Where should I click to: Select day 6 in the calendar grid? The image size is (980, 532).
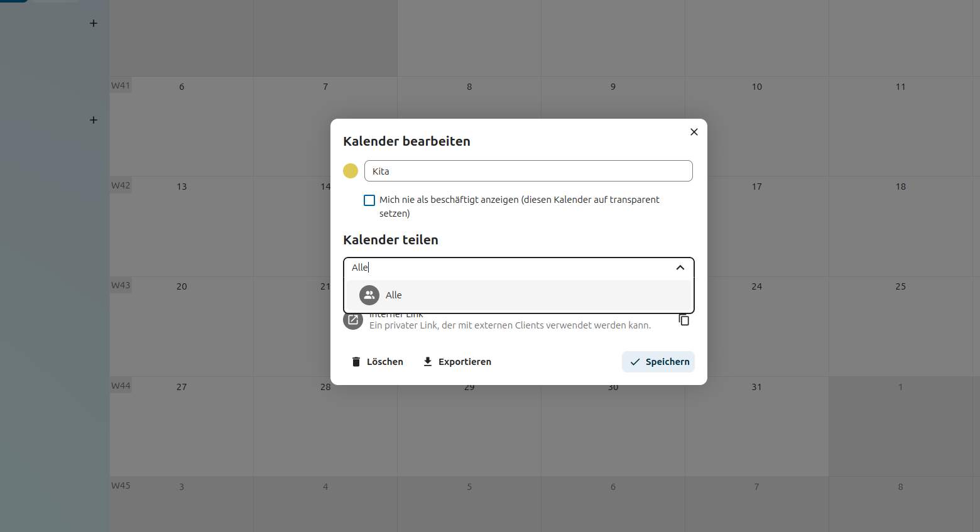tap(182, 87)
